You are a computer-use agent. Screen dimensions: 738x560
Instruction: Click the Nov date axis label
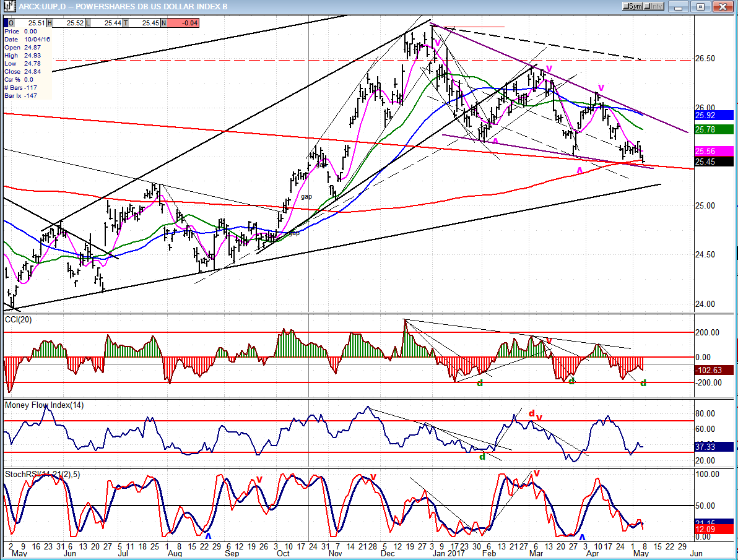(335, 553)
